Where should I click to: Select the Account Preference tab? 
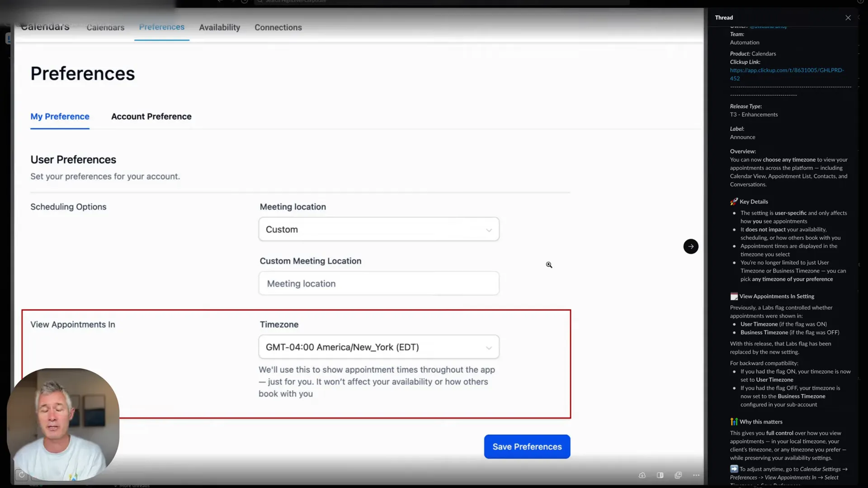coord(151,117)
